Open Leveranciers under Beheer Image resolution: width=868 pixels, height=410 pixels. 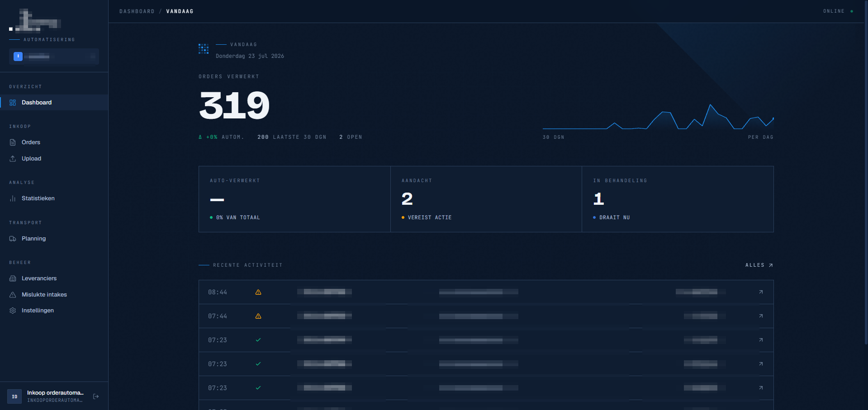pyautogui.click(x=54, y=278)
